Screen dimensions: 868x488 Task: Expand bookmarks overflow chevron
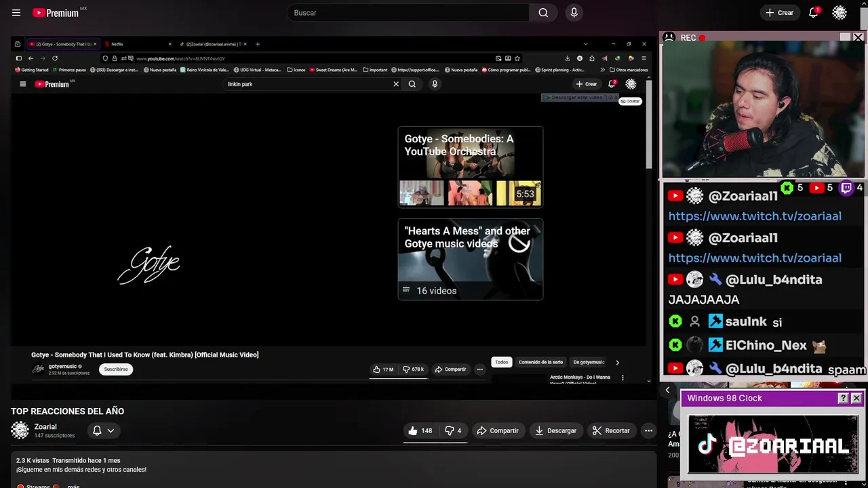pyautogui.click(x=602, y=70)
